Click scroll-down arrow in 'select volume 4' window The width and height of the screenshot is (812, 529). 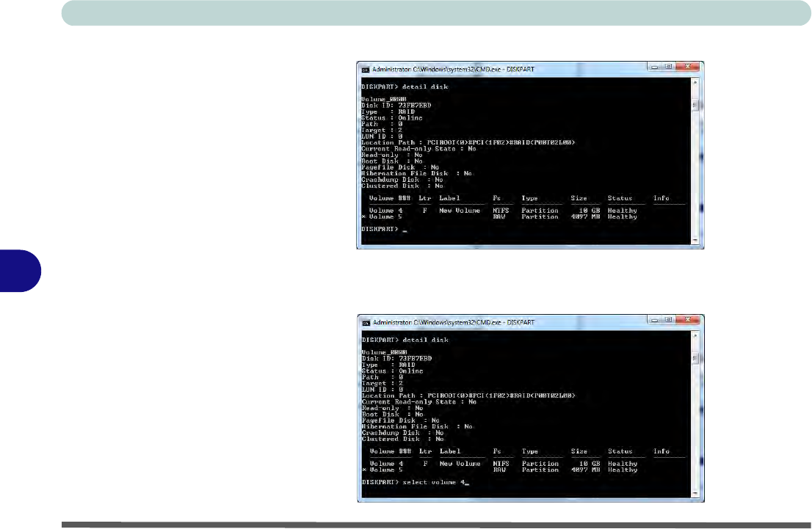pyautogui.click(x=695, y=493)
